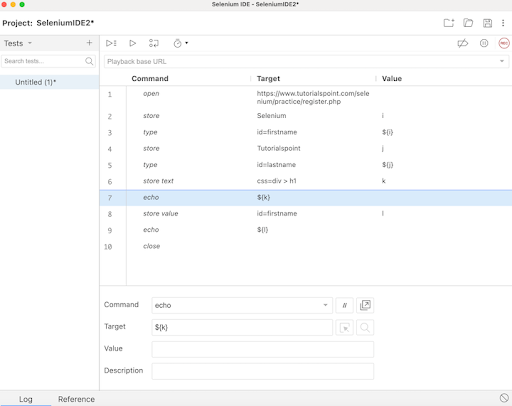Click open new window configuration icon
512x406 pixels.
[365, 305]
